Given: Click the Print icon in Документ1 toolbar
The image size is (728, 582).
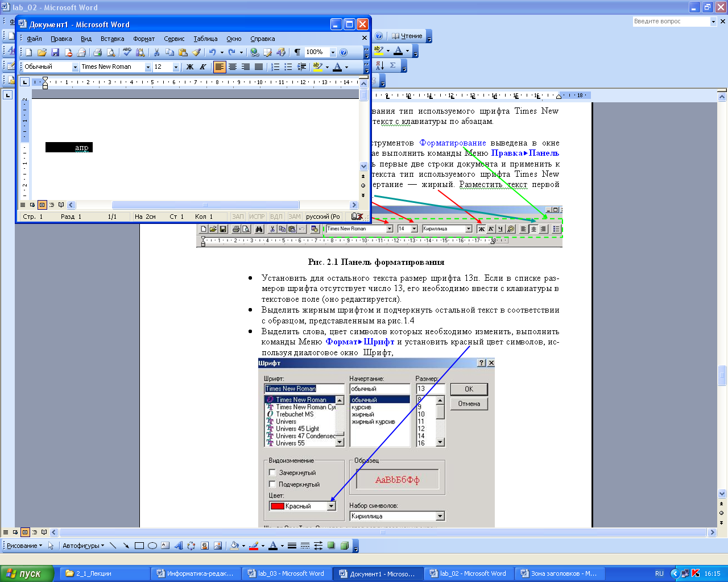Looking at the screenshot, I should pos(97,52).
